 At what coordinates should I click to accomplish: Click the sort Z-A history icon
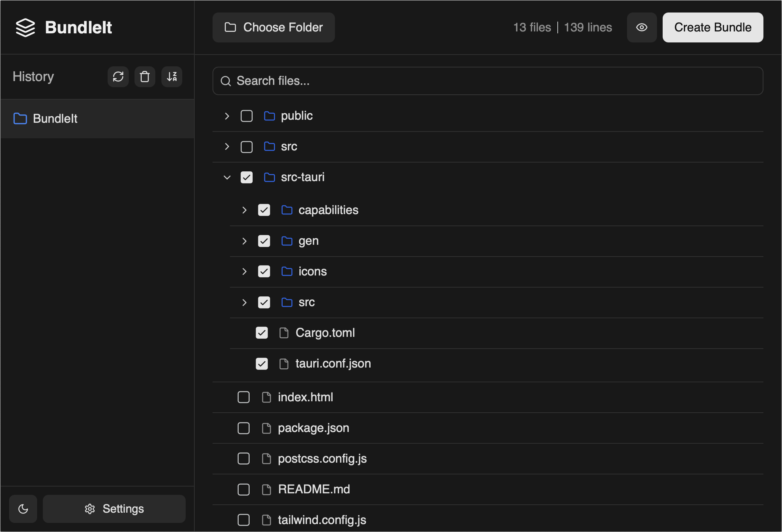[x=172, y=77]
